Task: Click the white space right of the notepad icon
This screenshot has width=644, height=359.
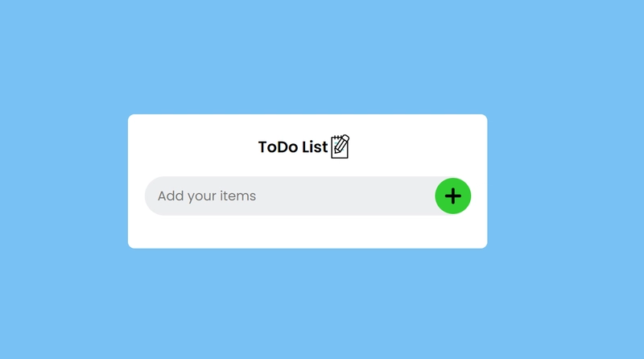Action: (418, 147)
